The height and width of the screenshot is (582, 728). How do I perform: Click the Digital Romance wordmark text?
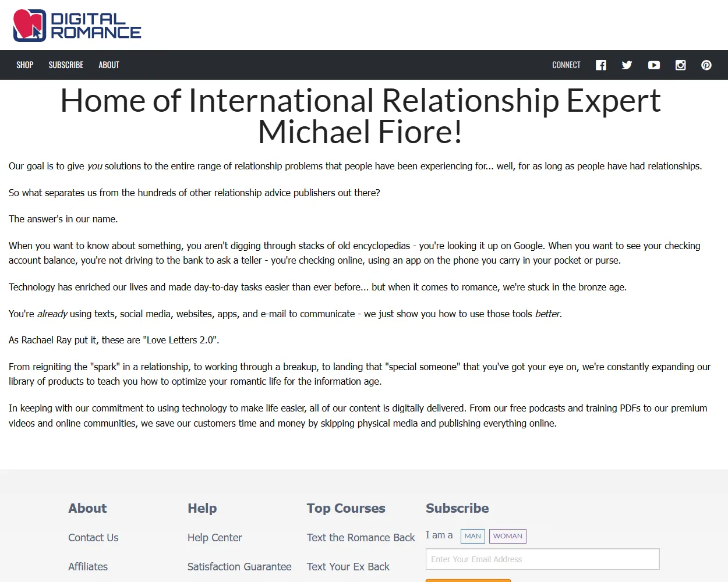point(96,26)
